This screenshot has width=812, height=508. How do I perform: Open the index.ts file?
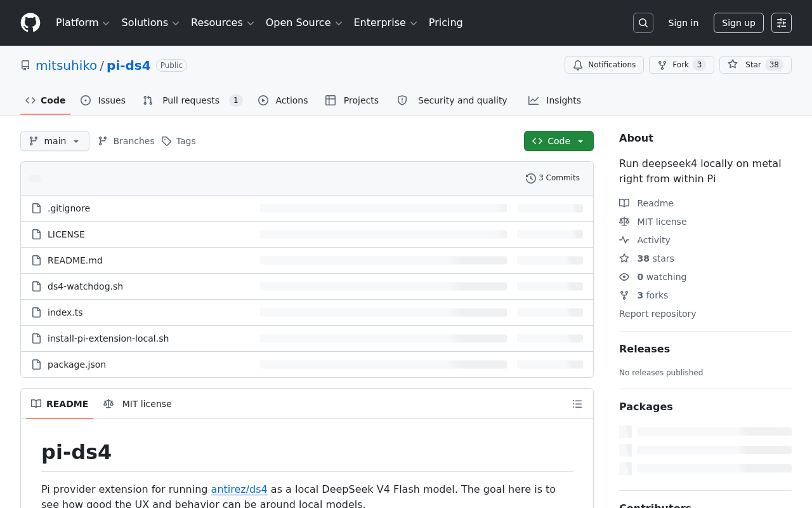(65, 312)
